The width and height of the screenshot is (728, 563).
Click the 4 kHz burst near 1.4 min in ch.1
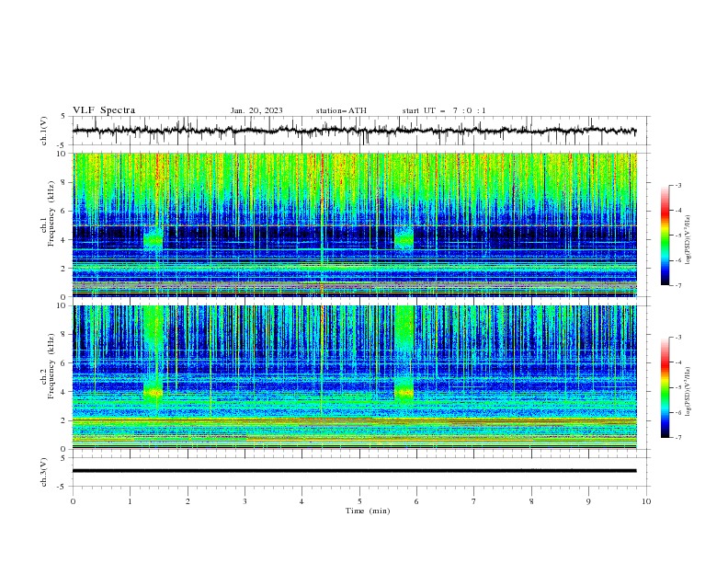154,240
